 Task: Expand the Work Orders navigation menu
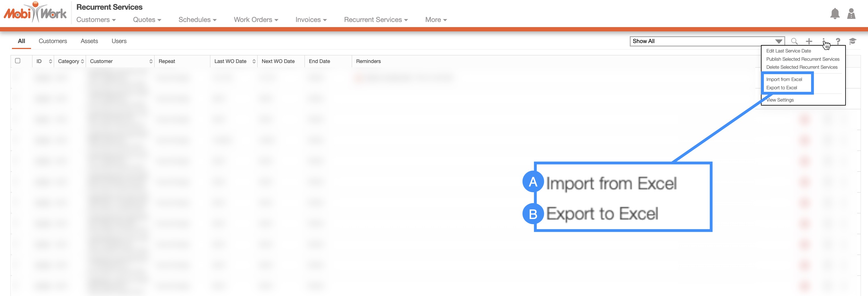(256, 20)
